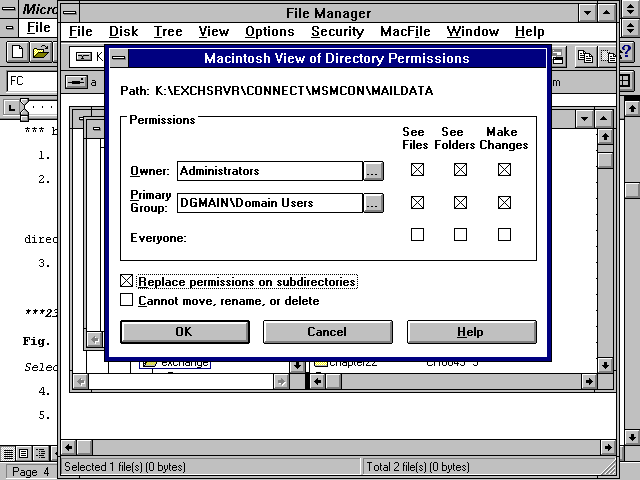Select exchange folder in directory tree
The image size is (640, 480).
pyautogui.click(x=176, y=363)
